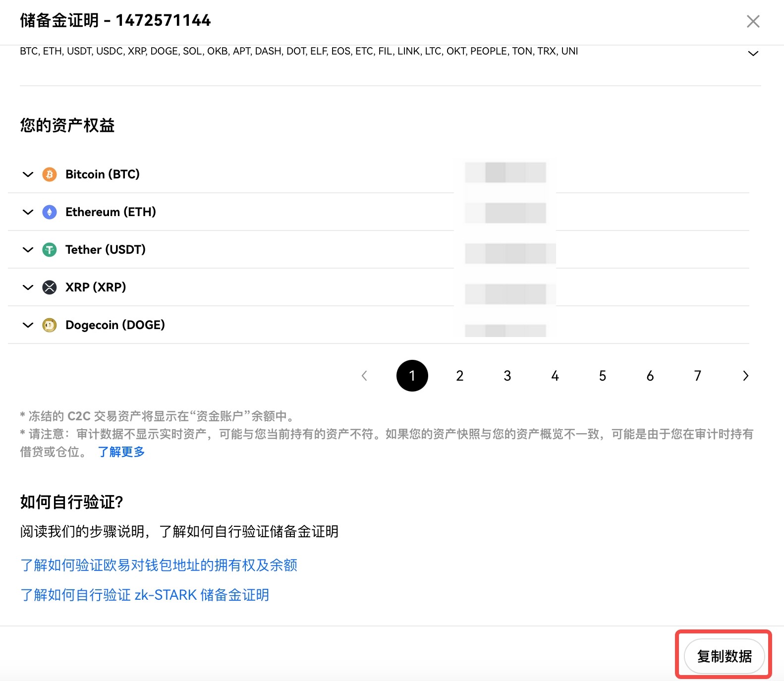Click the dialog title 储备金证明 - 1472571144
The image size is (784, 681).
click(115, 20)
